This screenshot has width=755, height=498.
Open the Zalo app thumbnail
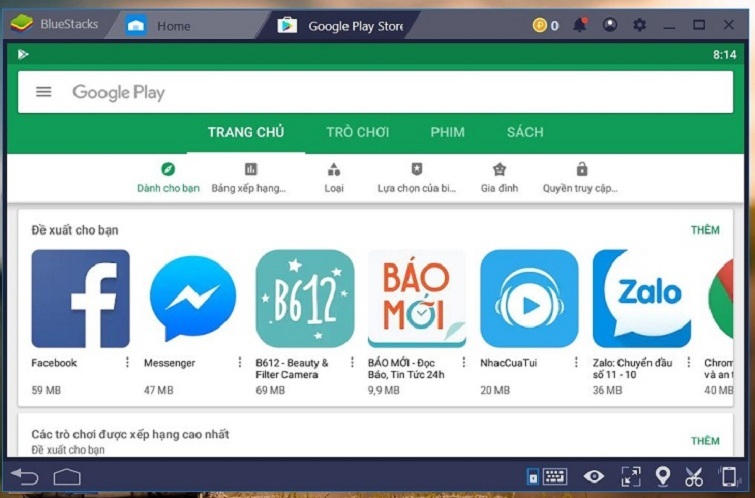[641, 298]
